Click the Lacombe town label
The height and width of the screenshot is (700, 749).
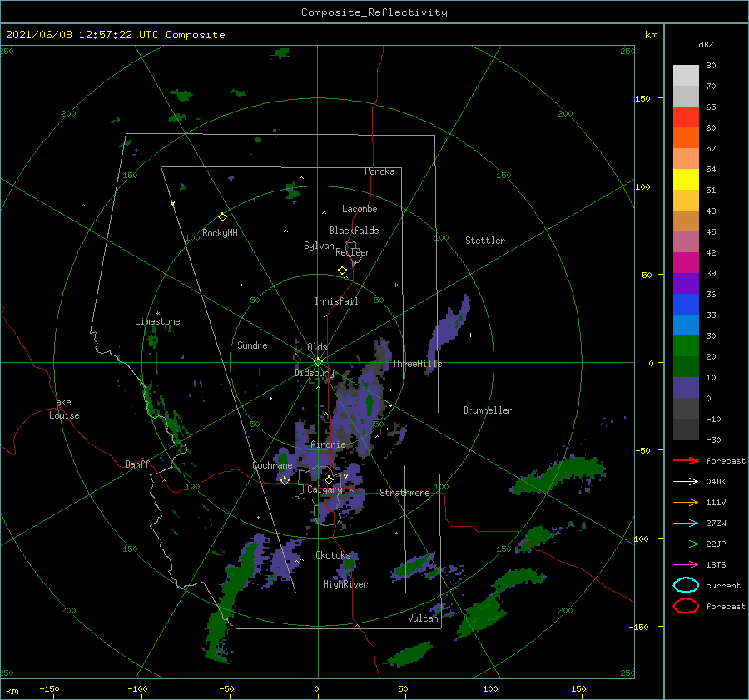point(360,209)
